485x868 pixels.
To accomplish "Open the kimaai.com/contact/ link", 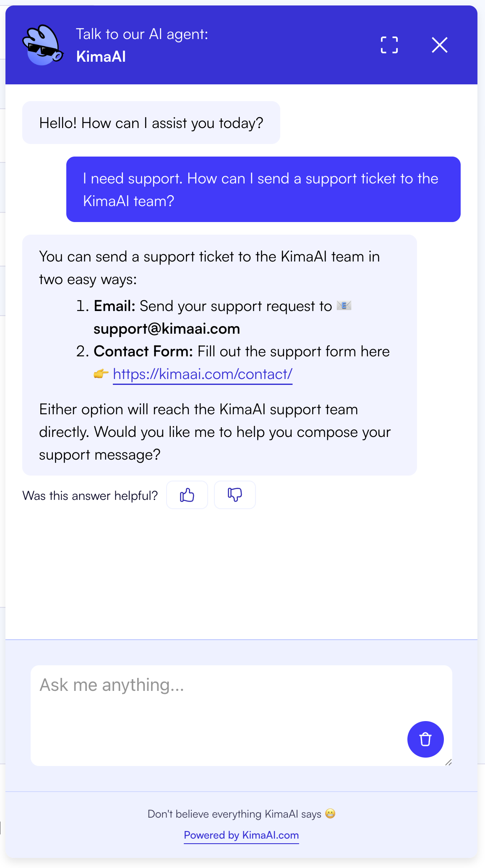I will click(x=203, y=374).
